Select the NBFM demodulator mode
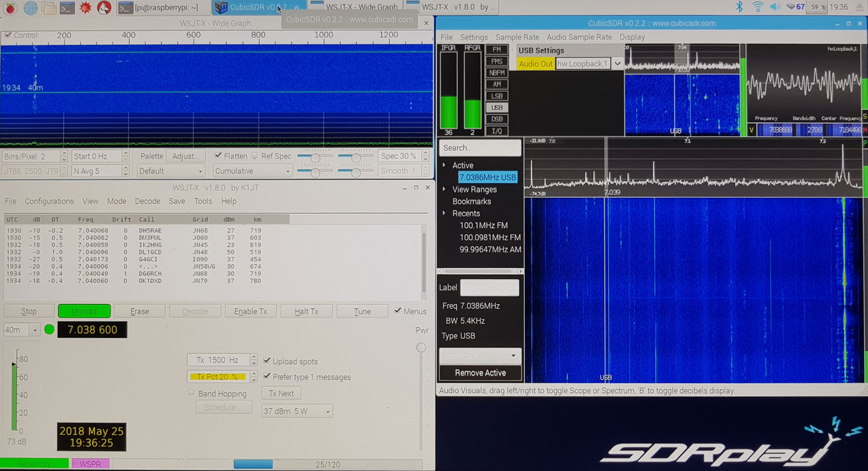The width and height of the screenshot is (868, 471). [497, 73]
